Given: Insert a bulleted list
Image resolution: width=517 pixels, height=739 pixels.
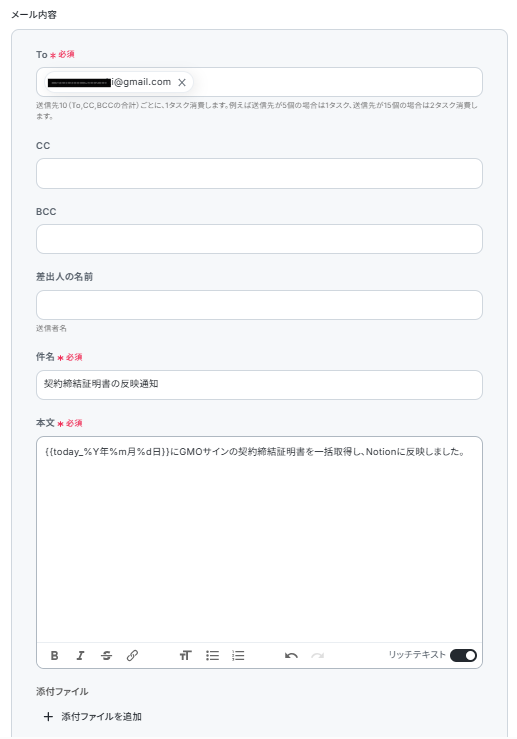Looking at the screenshot, I should (x=212, y=655).
